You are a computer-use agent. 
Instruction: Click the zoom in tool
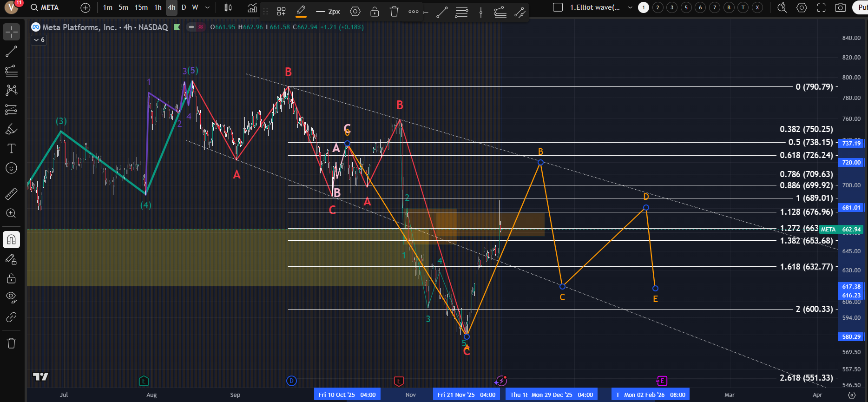pyautogui.click(x=11, y=213)
